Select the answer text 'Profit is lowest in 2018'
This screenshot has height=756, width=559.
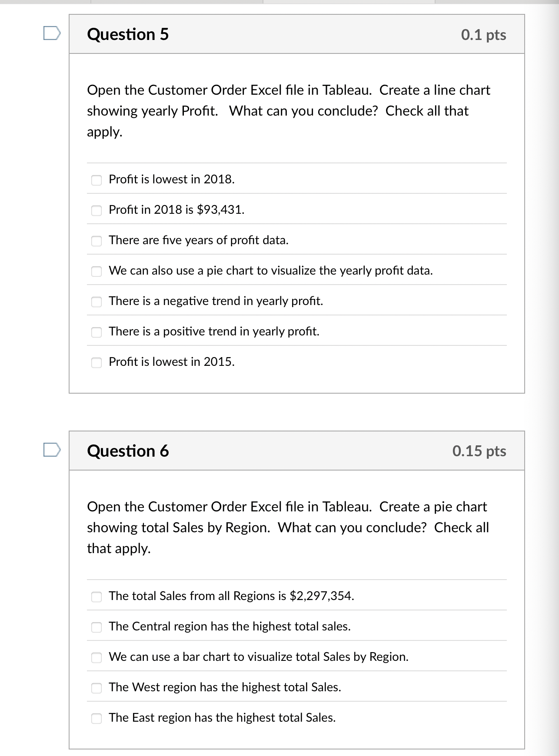pos(171,179)
